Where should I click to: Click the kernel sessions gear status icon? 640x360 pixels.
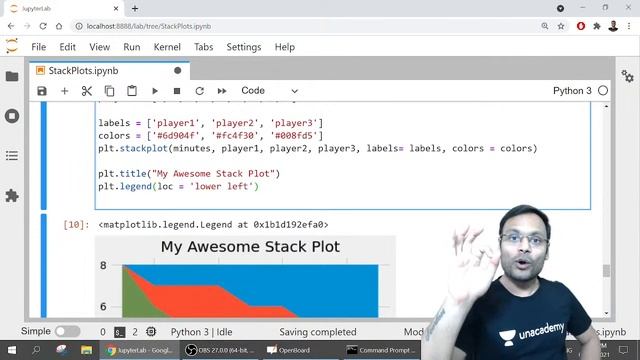coord(151,331)
